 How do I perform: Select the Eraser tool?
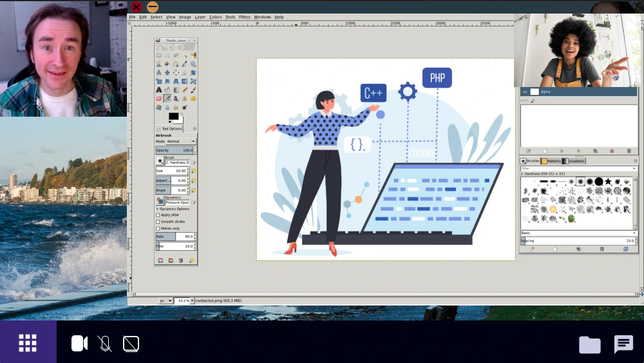pos(159,98)
